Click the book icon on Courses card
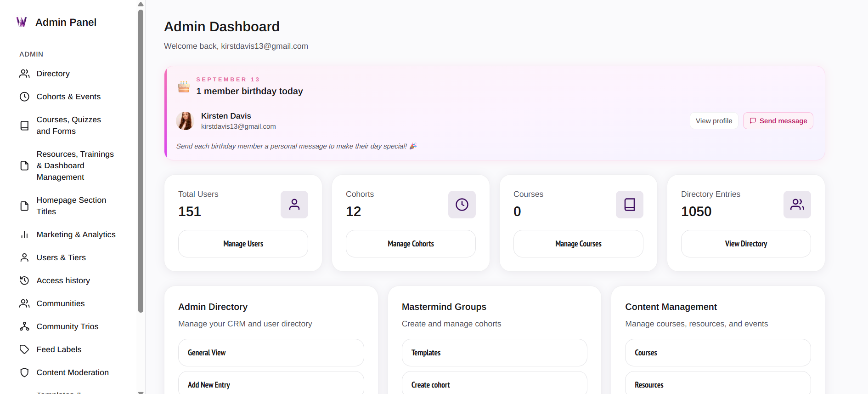Viewport: 868px width, 394px height. tap(630, 205)
